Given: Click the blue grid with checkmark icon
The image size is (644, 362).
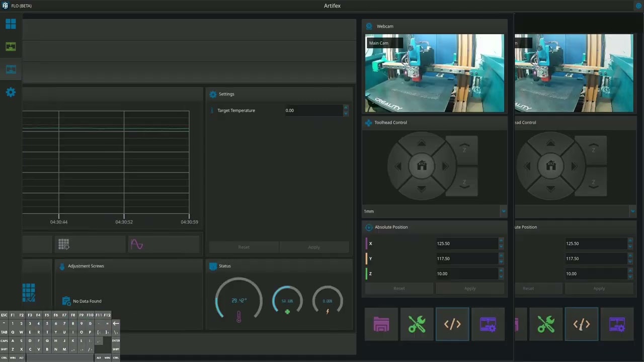Looking at the screenshot, I should (29, 293).
